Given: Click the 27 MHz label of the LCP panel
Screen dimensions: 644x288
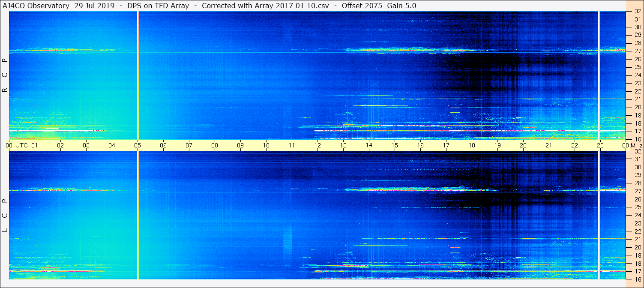Looking at the screenshot, I should click(637, 191).
